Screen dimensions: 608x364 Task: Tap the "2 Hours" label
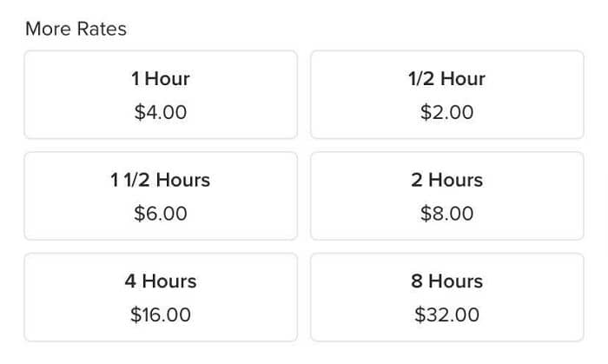click(446, 181)
